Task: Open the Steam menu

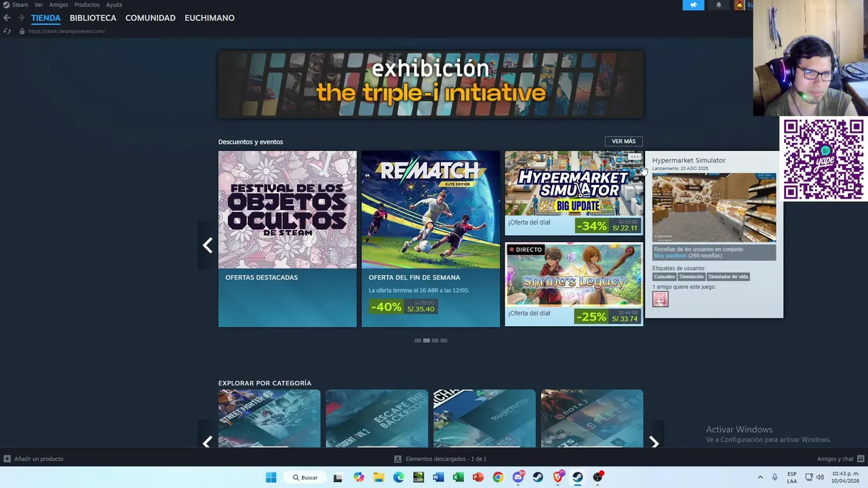Action: (x=20, y=5)
